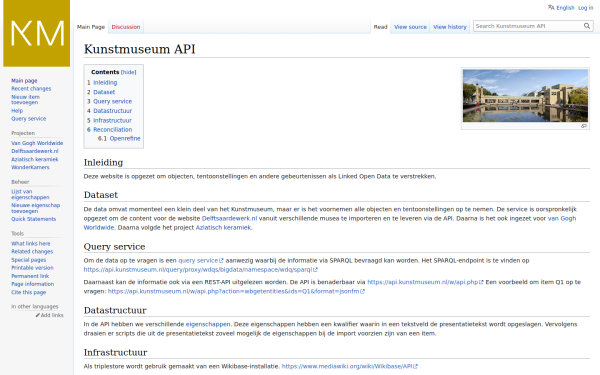The width and height of the screenshot is (600, 375).
Task: Click the Log in link
Action: 585,8
